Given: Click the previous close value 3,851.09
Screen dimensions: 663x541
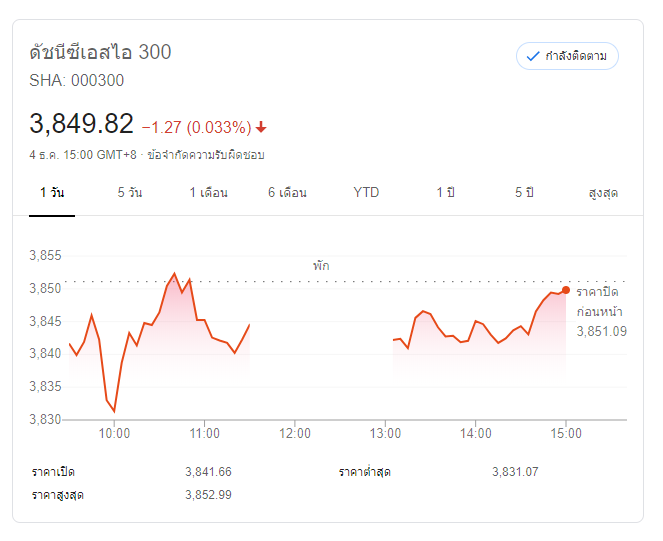Looking at the screenshot, I should click(x=602, y=331).
